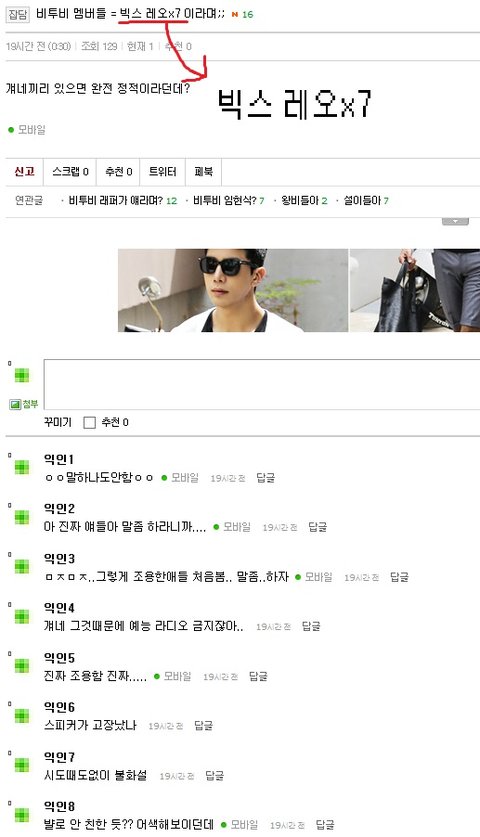This screenshot has height=837, width=480.
Task: Click the green avatar beside the comment box
Action: coord(22,375)
